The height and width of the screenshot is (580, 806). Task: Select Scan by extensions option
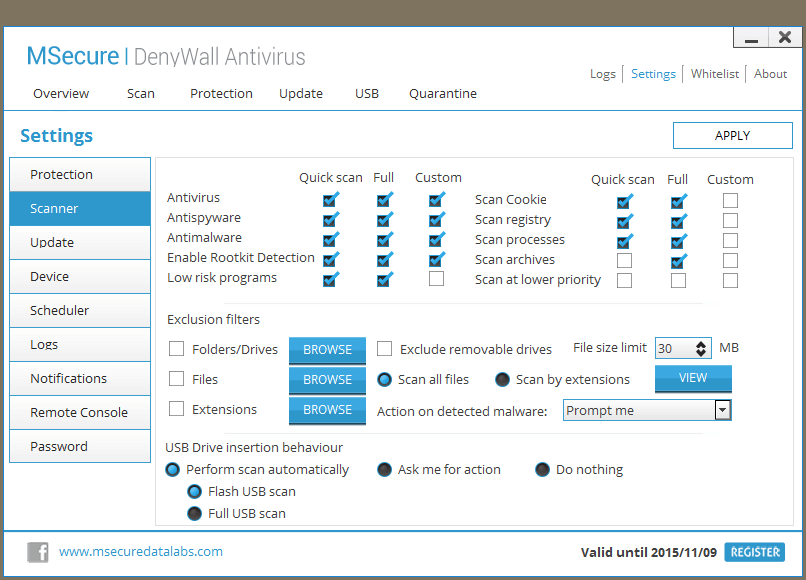502,379
